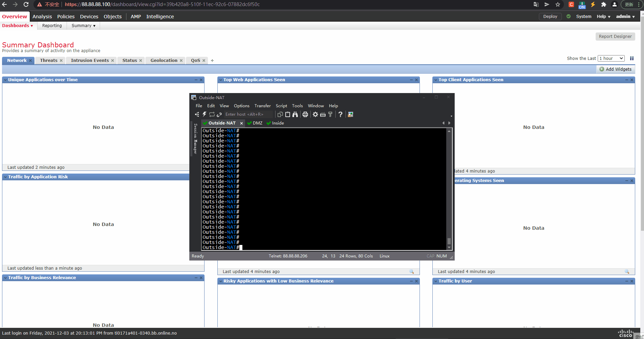Image resolution: width=644 pixels, height=339 pixels.
Task: Open the toolbar options dropdown arrow in SecureCRT
Action: [x=451, y=116]
